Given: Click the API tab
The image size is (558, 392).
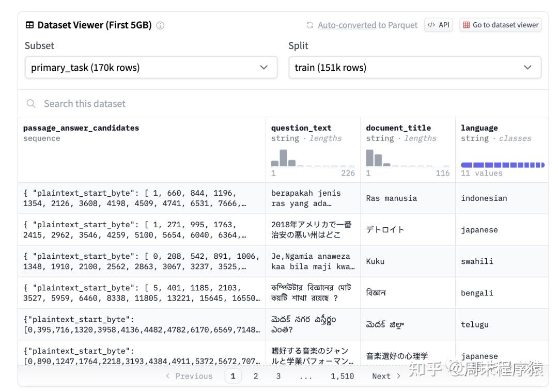Looking at the screenshot, I should 438,25.
